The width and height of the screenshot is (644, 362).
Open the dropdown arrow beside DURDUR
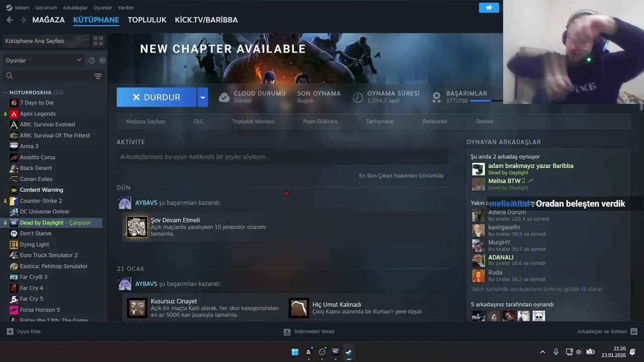click(x=202, y=97)
